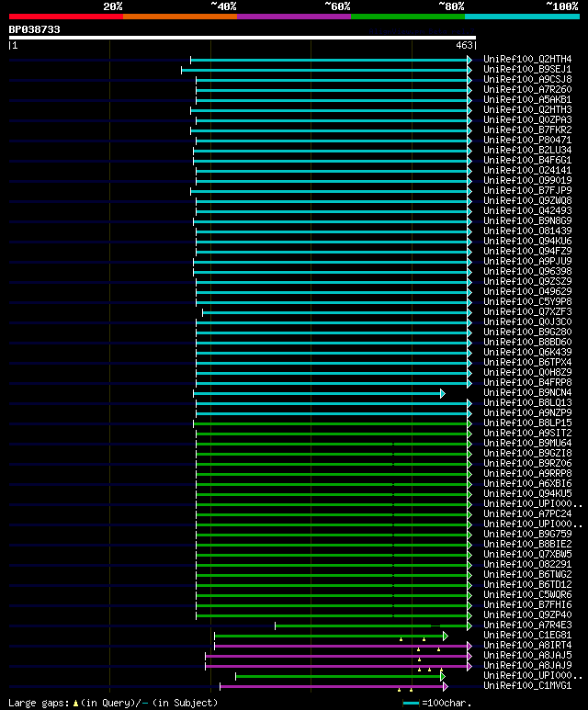
Task: Select the UniRef100_O49629 label
Action: (527, 291)
